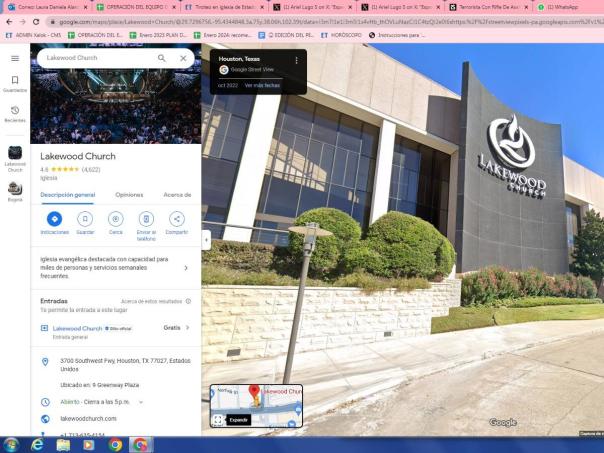Image resolution: width=604 pixels, height=453 pixels.
Task: Click the search magnifier icon
Action: click(x=162, y=59)
